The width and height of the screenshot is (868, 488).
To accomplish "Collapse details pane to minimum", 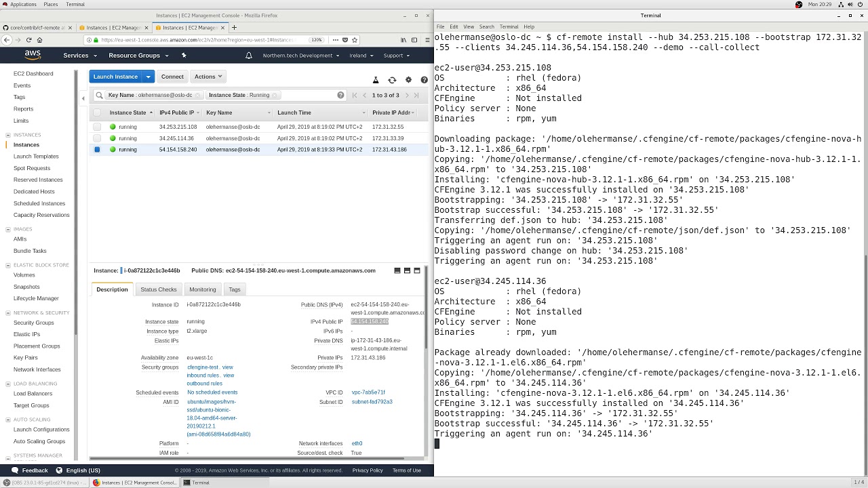I will click(x=397, y=270).
